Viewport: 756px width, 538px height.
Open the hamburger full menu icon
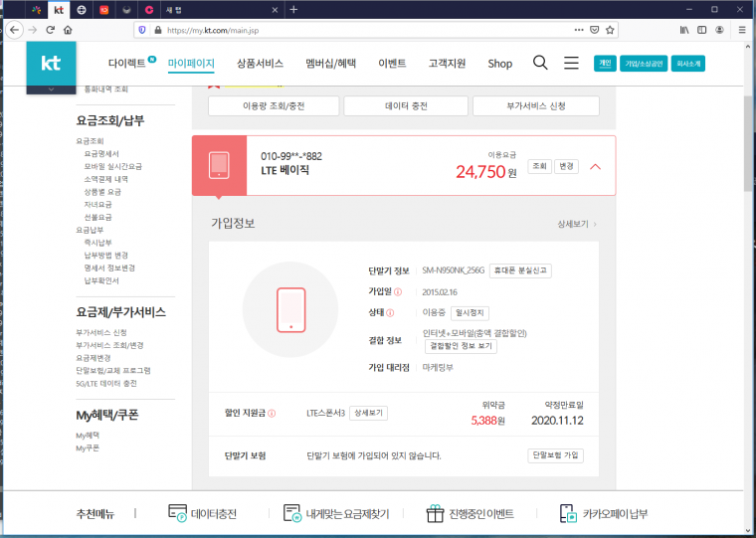(x=571, y=63)
